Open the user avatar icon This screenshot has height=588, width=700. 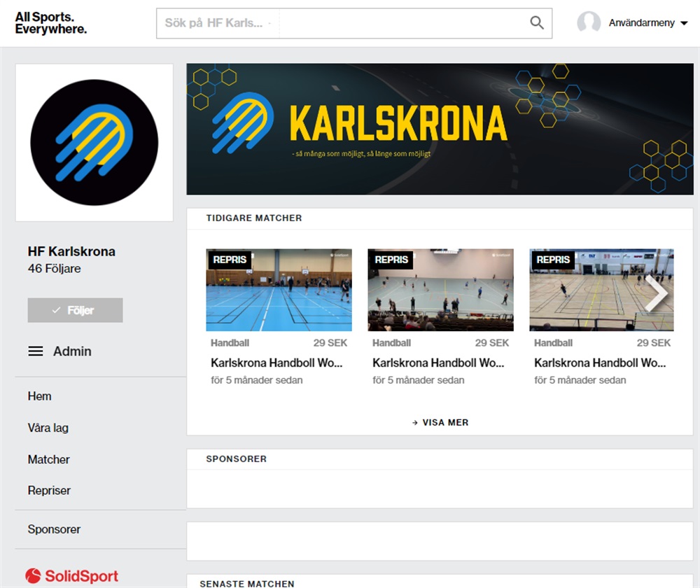click(x=589, y=22)
